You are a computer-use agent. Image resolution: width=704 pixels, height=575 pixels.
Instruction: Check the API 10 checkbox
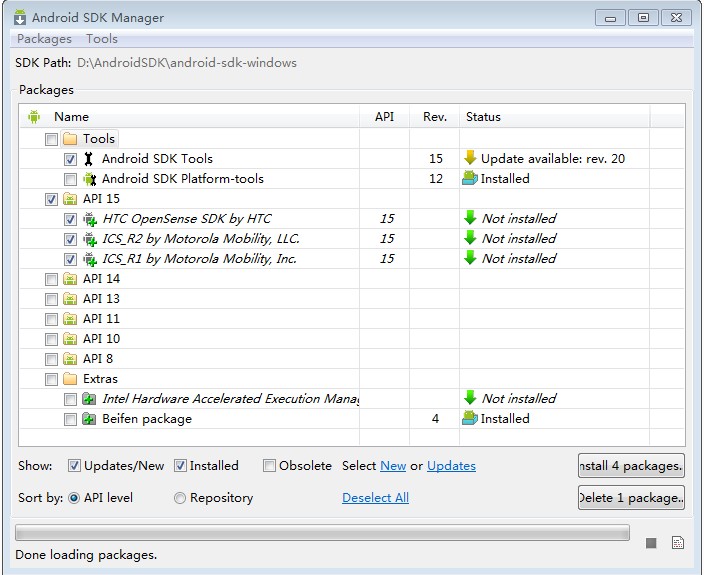click(52, 339)
